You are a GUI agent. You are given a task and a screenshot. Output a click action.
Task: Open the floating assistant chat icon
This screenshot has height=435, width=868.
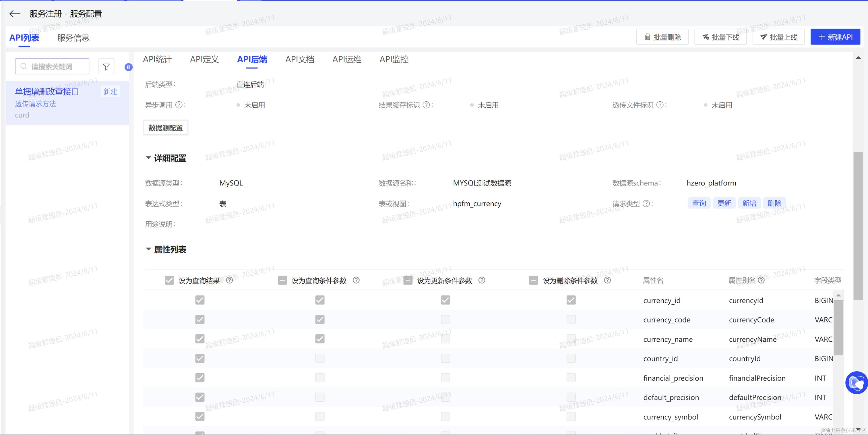(856, 382)
